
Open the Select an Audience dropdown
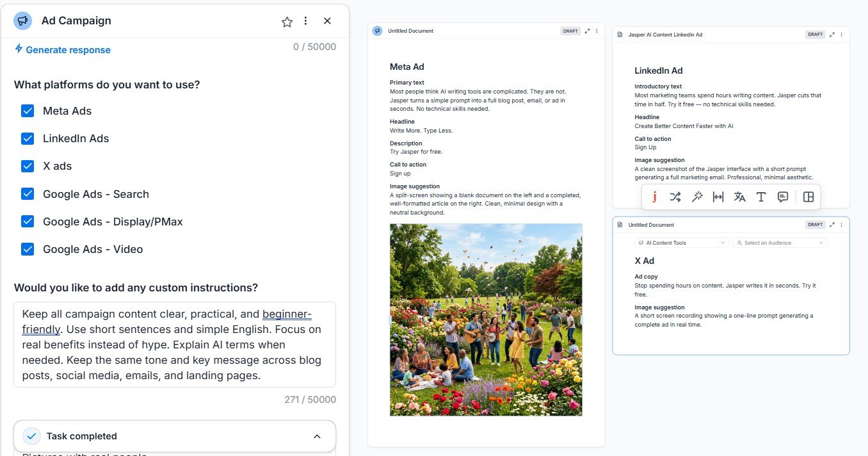click(780, 243)
